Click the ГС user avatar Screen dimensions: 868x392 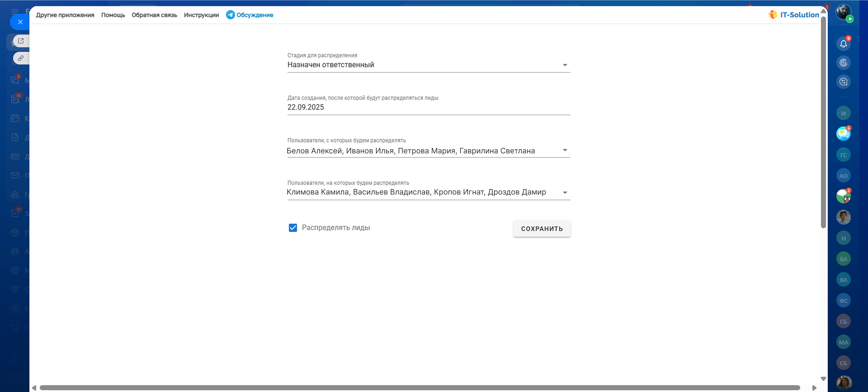[x=843, y=155]
